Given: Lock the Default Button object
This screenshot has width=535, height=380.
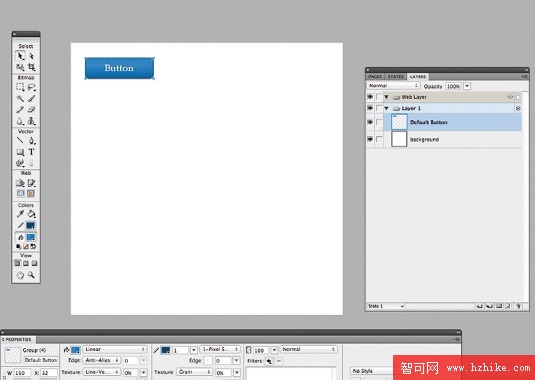Looking at the screenshot, I should coord(379,122).
